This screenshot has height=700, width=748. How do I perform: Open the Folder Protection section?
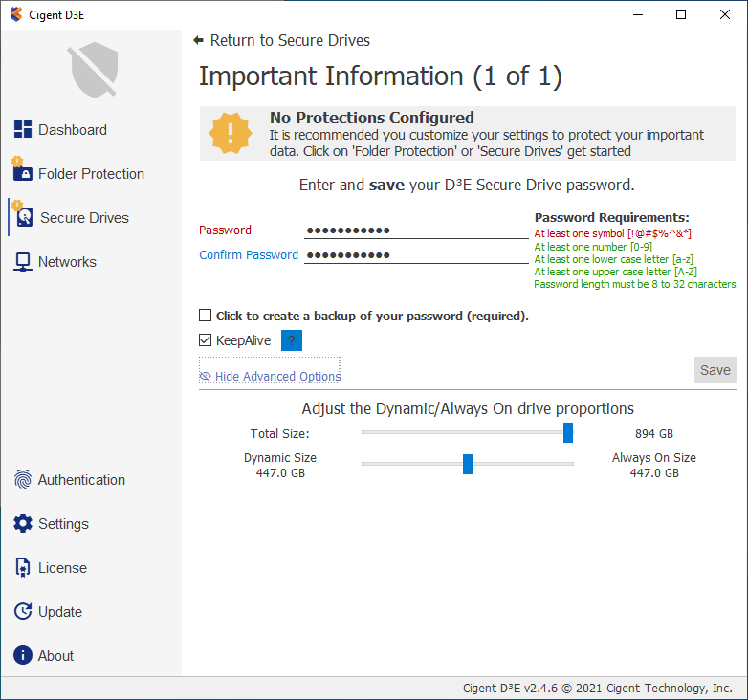(x=91, y=174)
